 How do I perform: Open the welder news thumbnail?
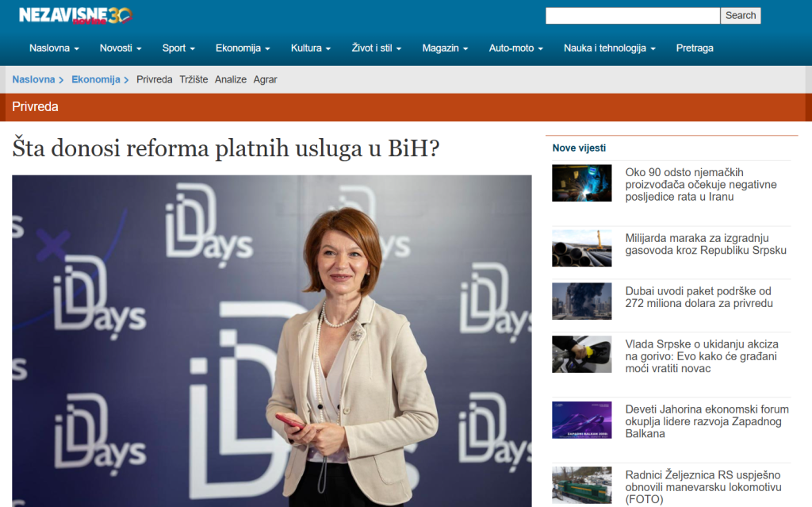581,183
